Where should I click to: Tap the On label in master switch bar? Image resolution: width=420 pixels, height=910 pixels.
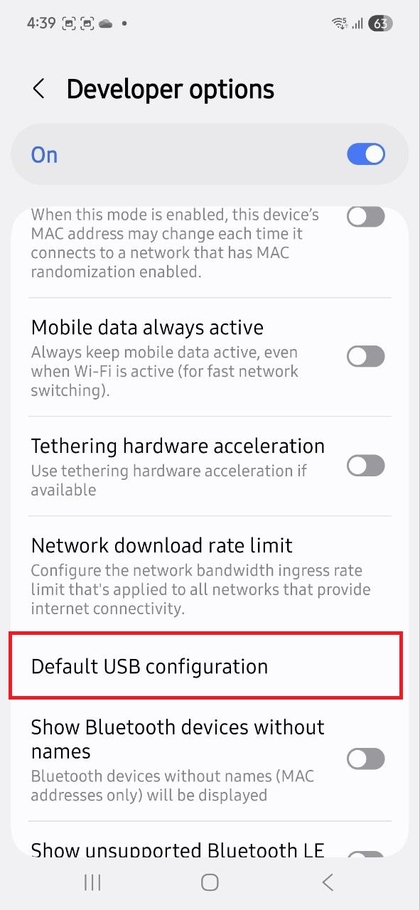point(44,155)
